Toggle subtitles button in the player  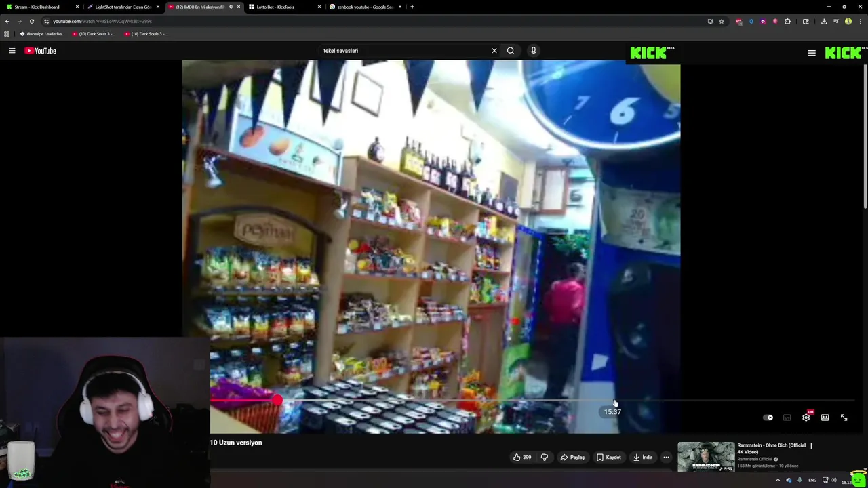point(787,418)
